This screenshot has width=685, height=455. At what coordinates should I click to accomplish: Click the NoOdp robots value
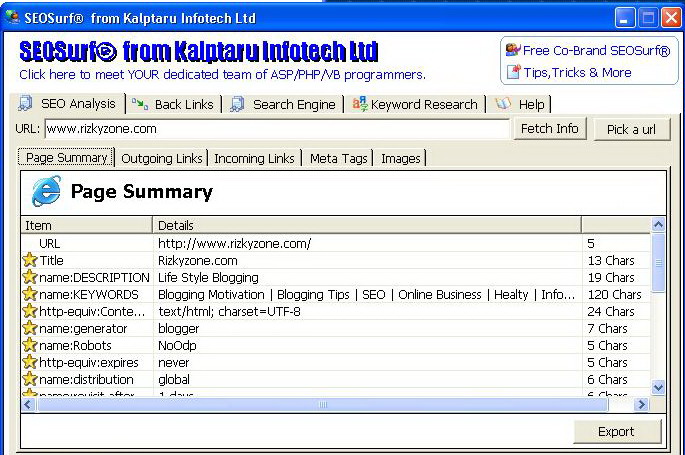coord(177,346)
